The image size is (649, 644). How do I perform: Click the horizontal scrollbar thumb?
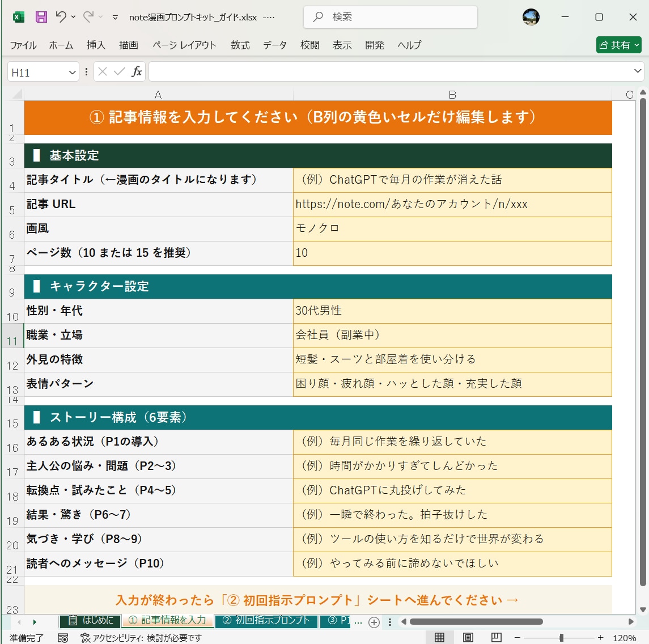tap(476, 622)
